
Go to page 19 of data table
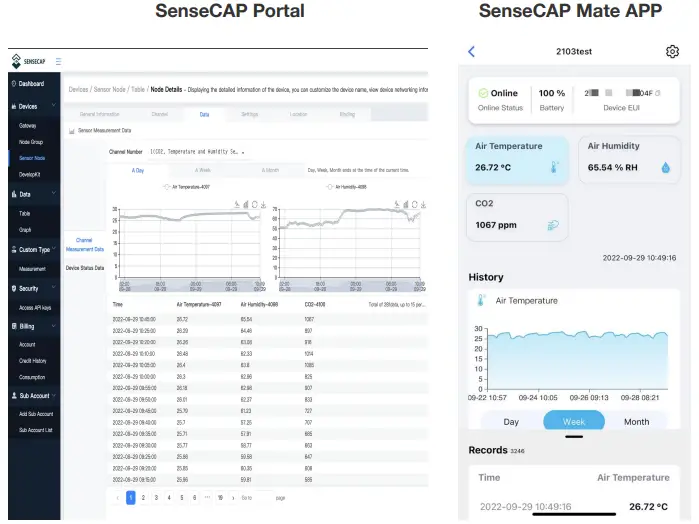[220, 498]
